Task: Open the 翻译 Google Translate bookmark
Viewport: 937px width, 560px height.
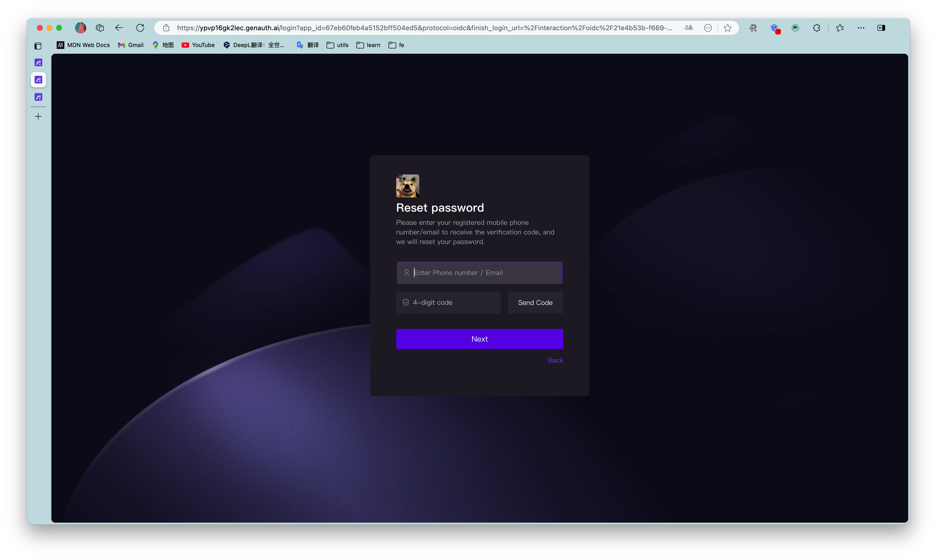Action: (308, 45)
